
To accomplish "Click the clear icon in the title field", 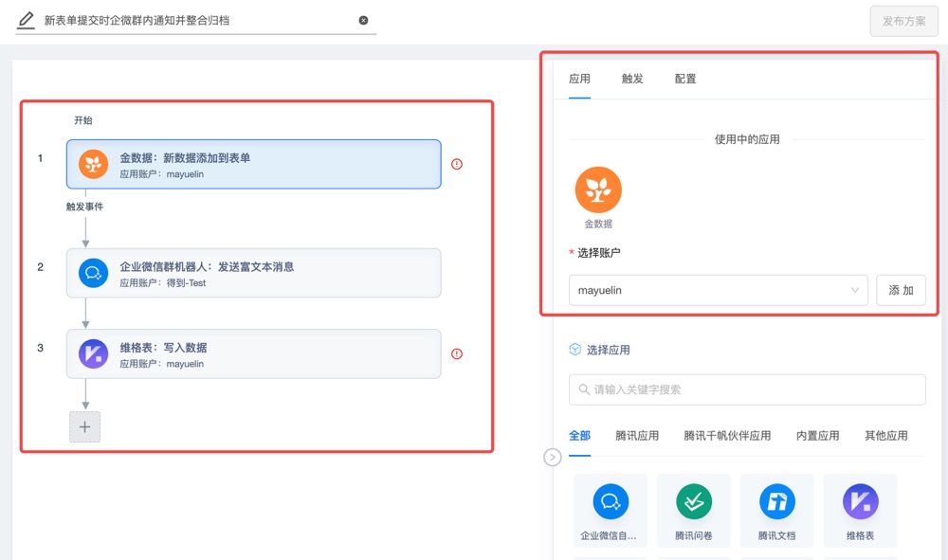I will pos(363,19).
